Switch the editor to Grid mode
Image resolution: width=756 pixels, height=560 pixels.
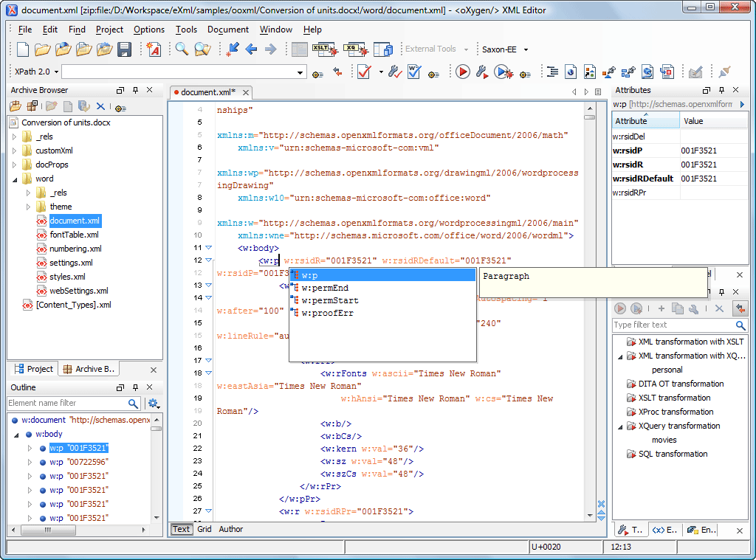[x=205, y=529]
